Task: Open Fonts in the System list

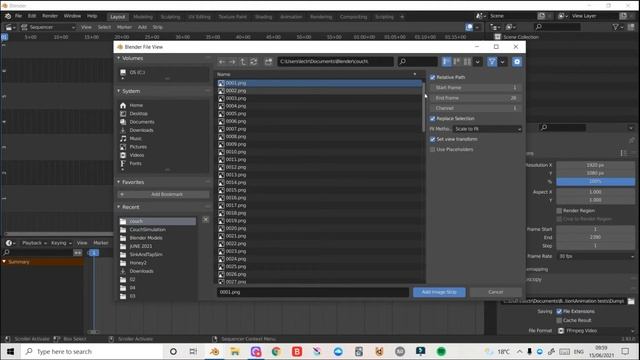Action: pyautogui.click(x=136, y=163)
